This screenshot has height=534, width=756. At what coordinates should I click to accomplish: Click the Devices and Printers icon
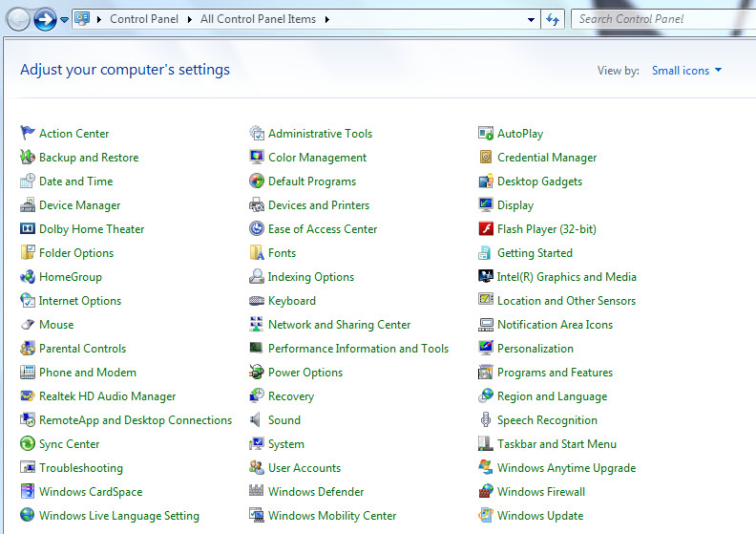257,205
